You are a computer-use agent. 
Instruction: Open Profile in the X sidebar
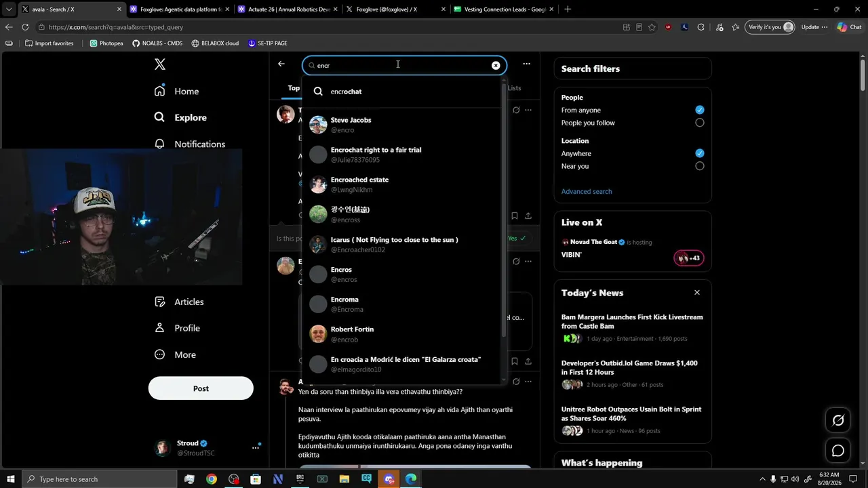[x=178, y=328]
